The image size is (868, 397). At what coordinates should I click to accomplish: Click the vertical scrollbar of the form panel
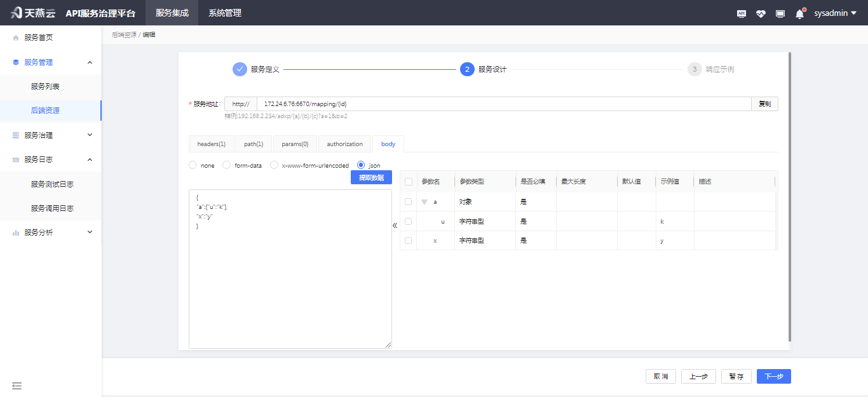point(790,197)
